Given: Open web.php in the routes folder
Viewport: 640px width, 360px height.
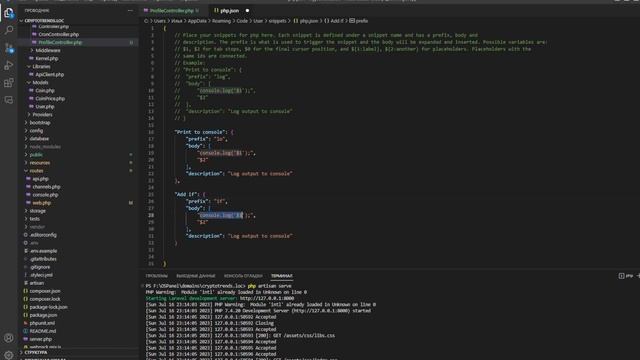Looking at the screenshot, I should 41,203.
